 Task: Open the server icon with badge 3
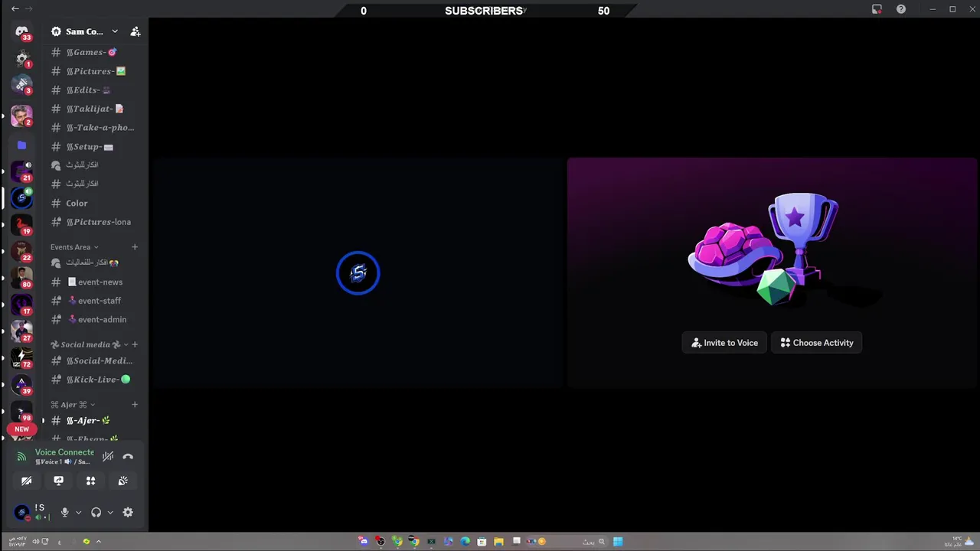(21, 84)
